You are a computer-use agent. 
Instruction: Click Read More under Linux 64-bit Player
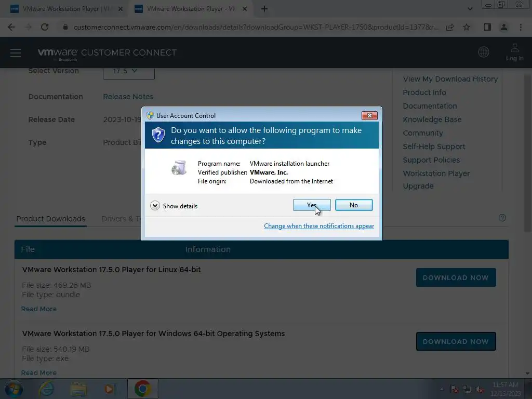click(38, 309)
